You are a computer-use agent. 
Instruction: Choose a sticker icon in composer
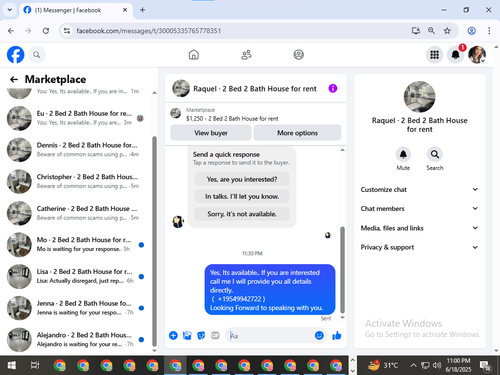point(201,335)
